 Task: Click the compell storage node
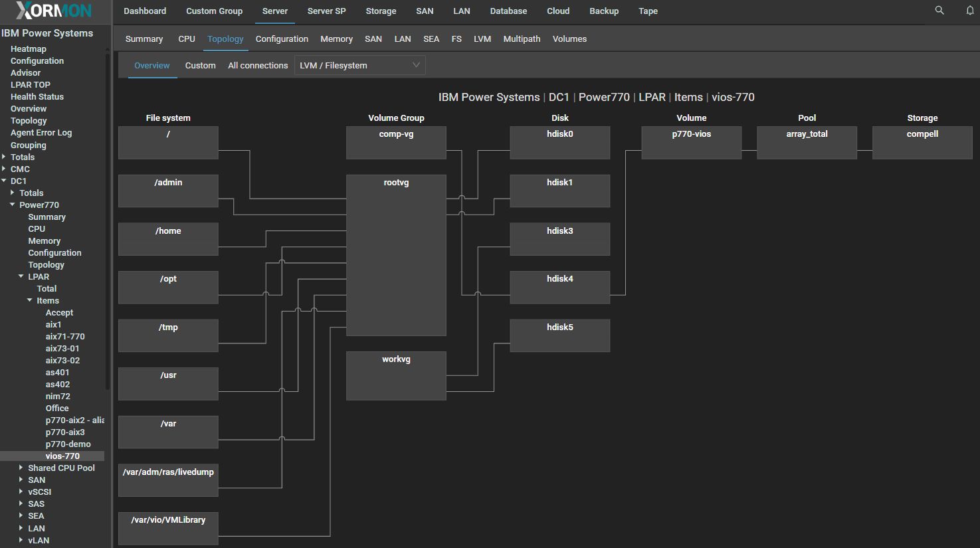922,142
